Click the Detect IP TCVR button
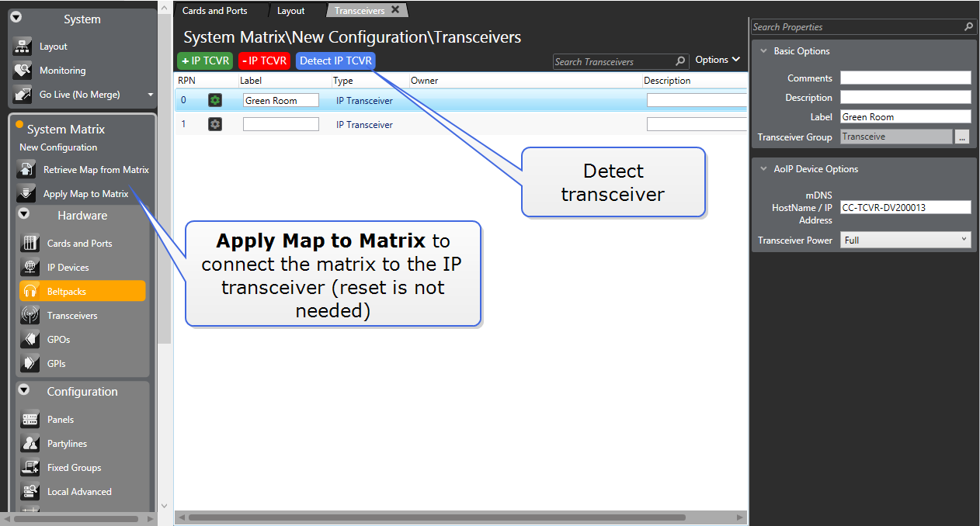Image resolution: width=980 pixels, height=526 pixels. [x=335, y=61]
